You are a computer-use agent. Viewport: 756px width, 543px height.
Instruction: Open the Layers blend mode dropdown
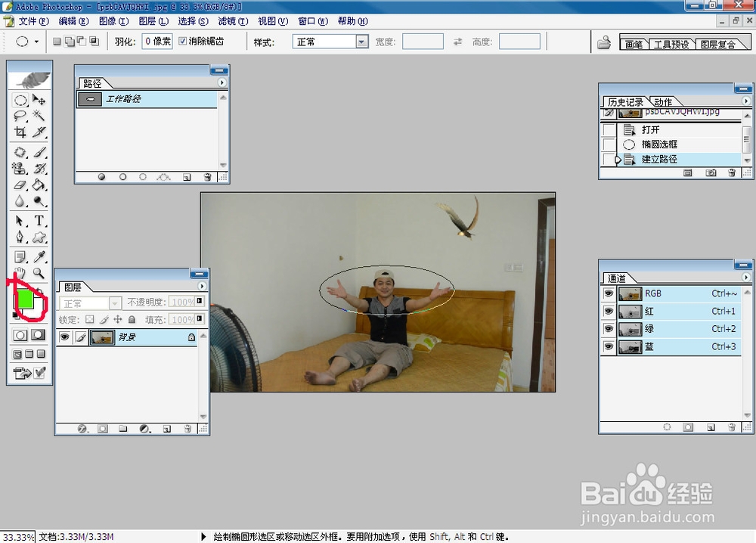click(x=115, y=303)
